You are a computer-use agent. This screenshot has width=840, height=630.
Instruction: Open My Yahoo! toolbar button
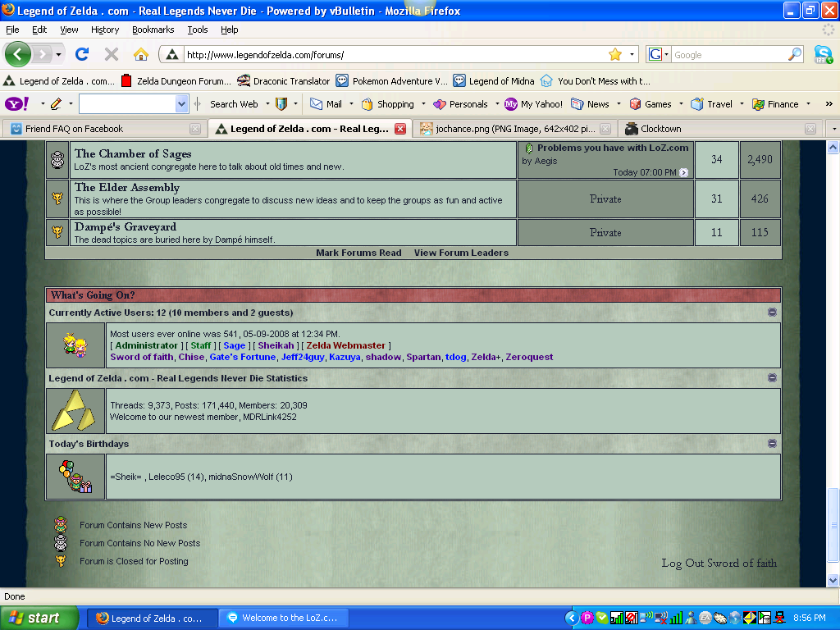(533, 104)
